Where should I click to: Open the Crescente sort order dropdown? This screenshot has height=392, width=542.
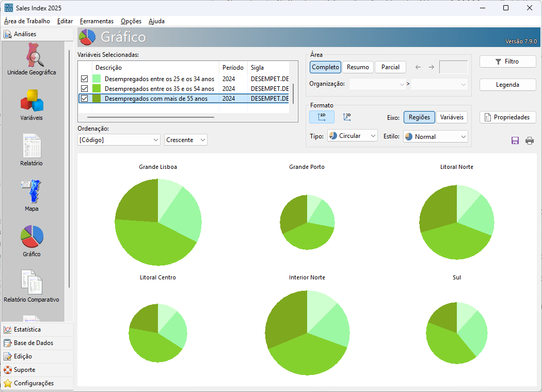tap(186, 140)
